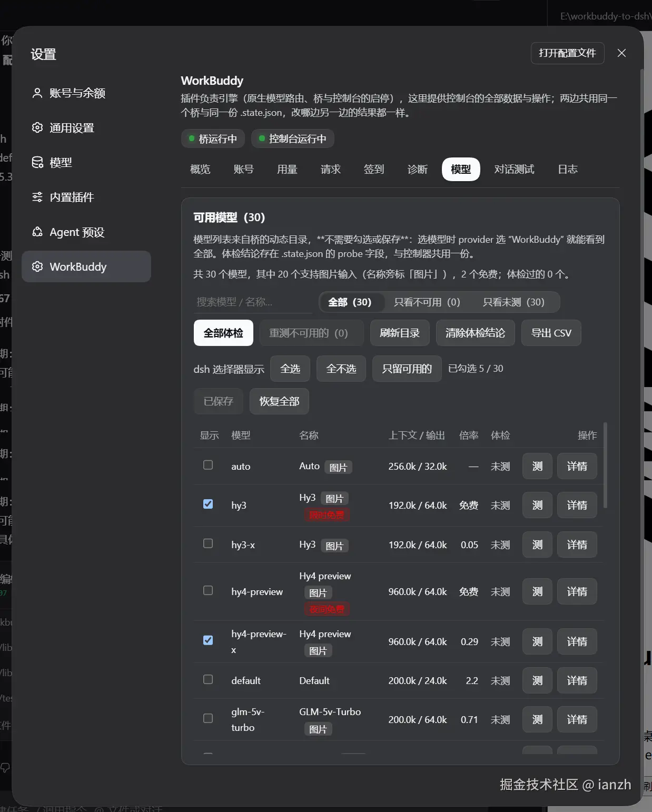Click 已勾选 5 / 30 text

coord(476,369)
